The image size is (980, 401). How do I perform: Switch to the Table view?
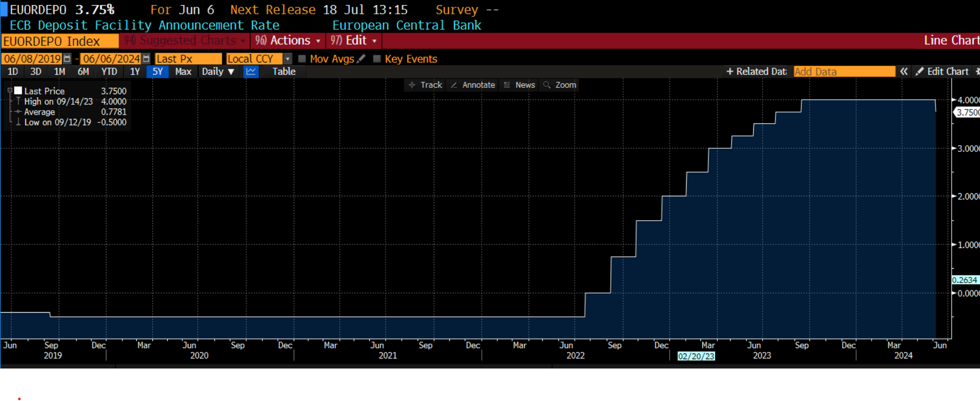point(284,72)
